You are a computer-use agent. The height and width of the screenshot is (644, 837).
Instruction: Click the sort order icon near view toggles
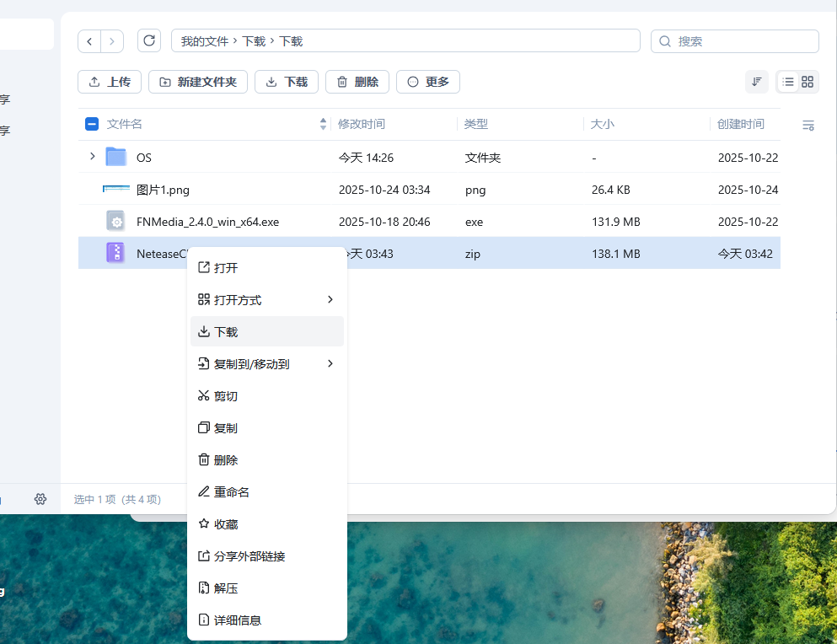click(x=756, y=82)
